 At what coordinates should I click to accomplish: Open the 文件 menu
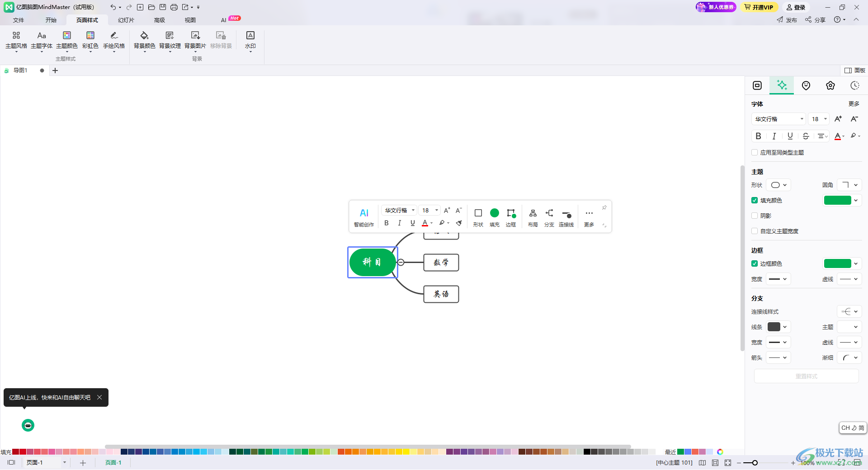[x=19, y=20]
